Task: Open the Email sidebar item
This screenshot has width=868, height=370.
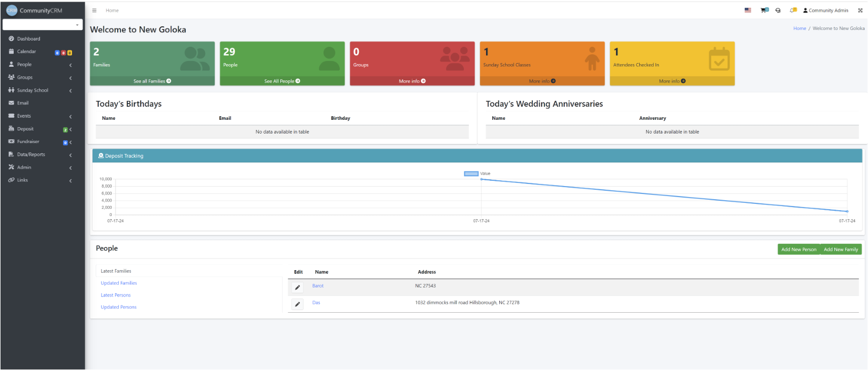Action: coord(23,103)
